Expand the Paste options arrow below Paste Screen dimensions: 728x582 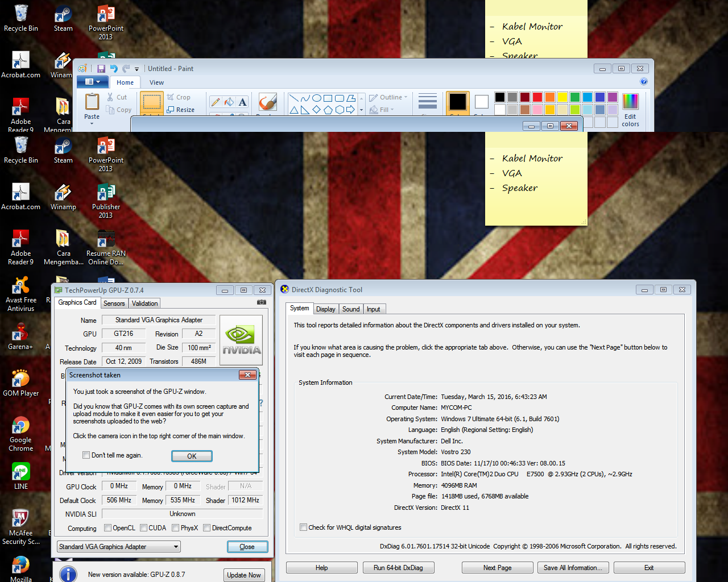tap(92, 123)
